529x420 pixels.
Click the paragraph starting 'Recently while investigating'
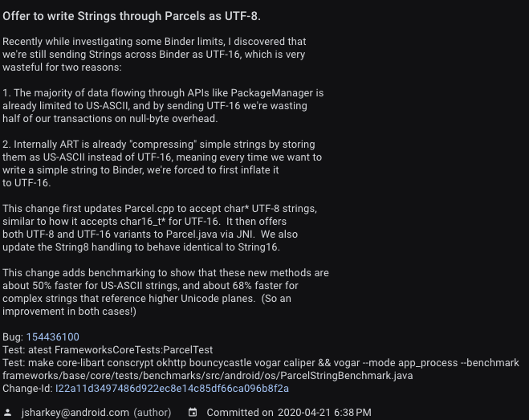(x=154, y=55)
